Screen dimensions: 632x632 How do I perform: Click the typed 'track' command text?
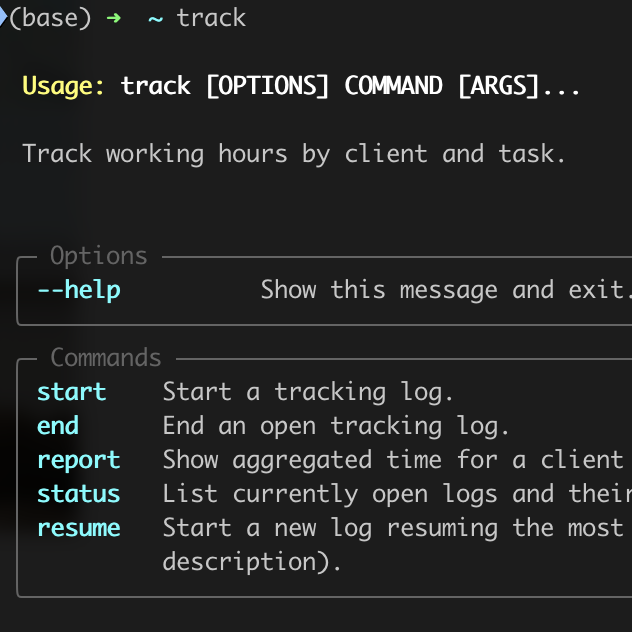point(211,18)
